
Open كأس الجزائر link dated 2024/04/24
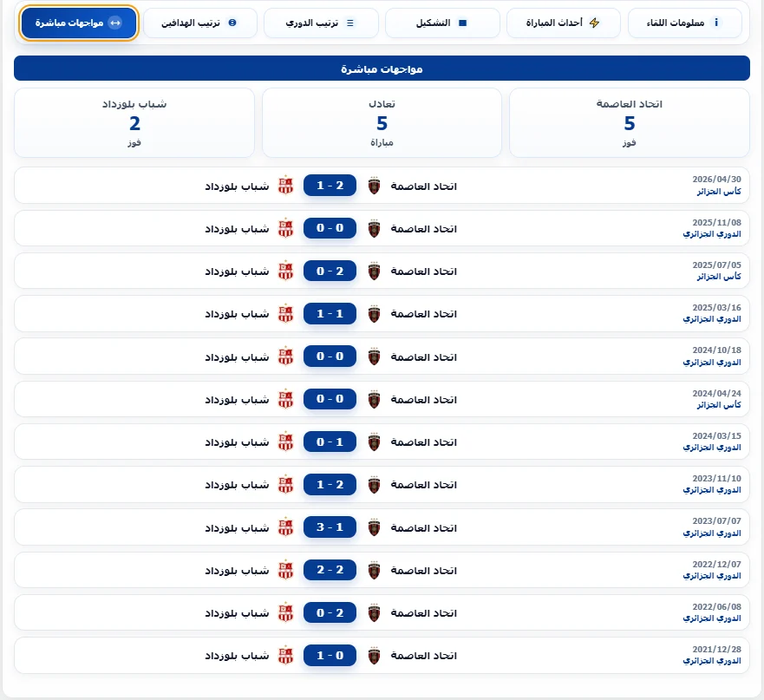click(719, 405)
